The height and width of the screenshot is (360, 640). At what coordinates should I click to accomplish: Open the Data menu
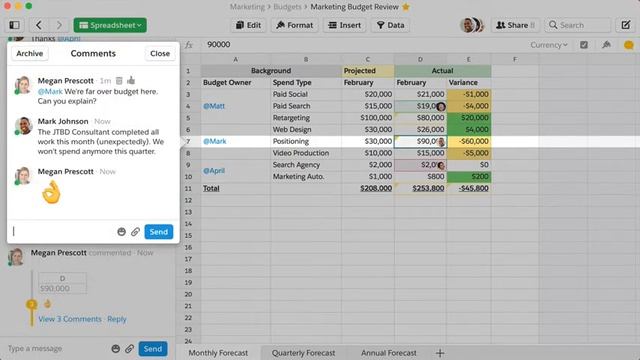[x=391, y=25]
